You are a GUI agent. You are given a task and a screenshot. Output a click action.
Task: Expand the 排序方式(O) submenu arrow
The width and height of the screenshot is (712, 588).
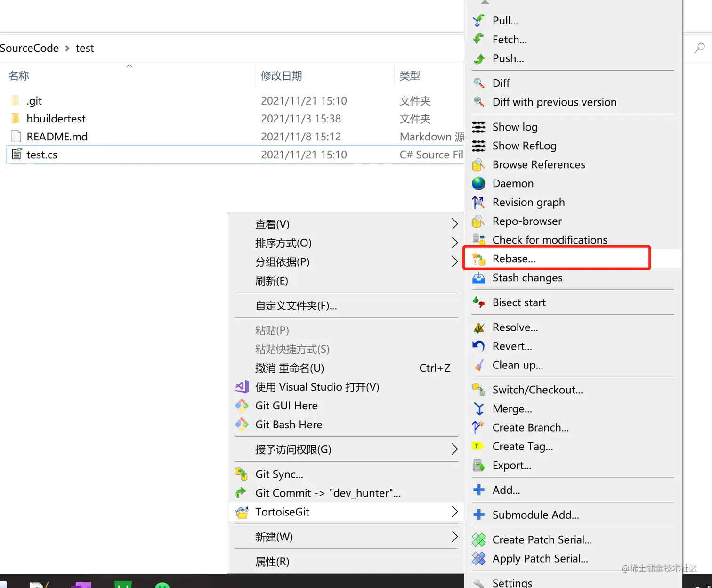tap(454, 243)
